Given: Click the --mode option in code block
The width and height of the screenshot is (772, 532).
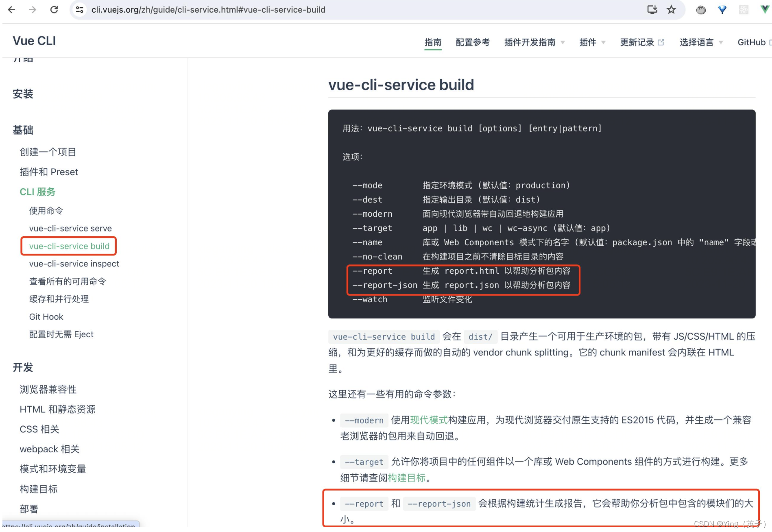Looking at the screenshot, I should pyautogui.click(x=367, y=185).
